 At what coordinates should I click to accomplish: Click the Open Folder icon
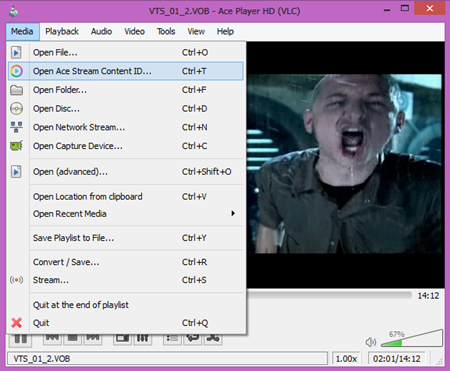16,90
